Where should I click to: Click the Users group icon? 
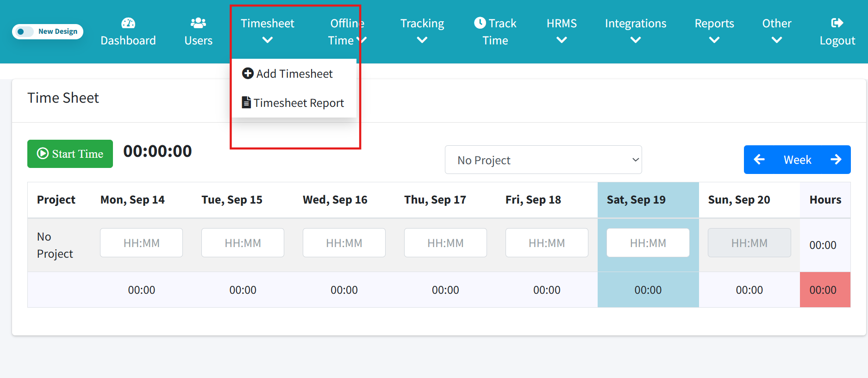pos(198,23)
